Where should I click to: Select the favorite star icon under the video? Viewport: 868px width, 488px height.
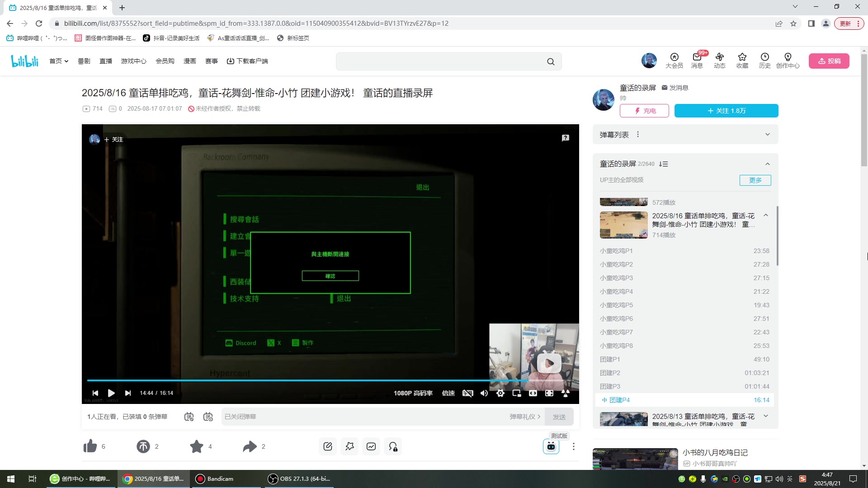click(x=196, y=446)
